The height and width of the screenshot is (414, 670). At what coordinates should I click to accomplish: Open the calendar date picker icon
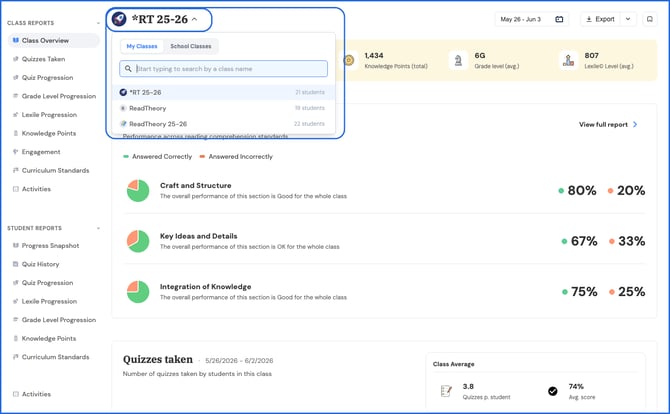[559, 19]
